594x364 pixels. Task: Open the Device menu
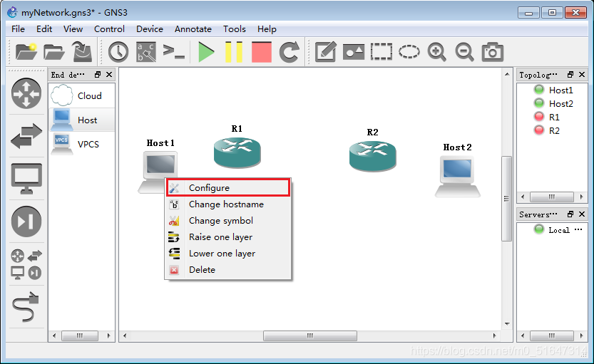click(150, 29)
